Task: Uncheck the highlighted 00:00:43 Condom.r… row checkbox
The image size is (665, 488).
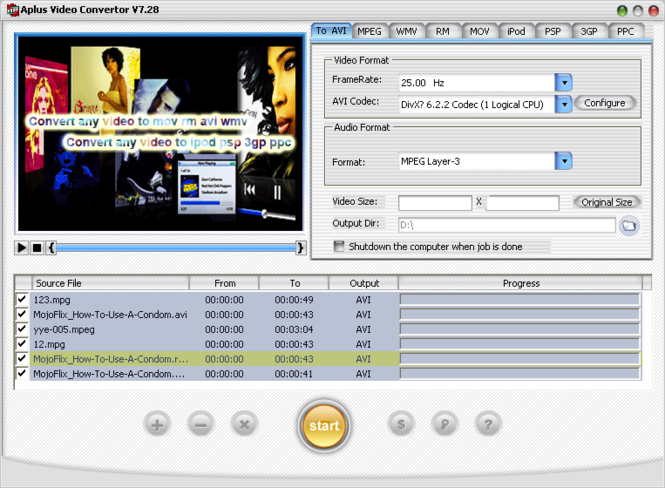Action: [x=22, y=359]
